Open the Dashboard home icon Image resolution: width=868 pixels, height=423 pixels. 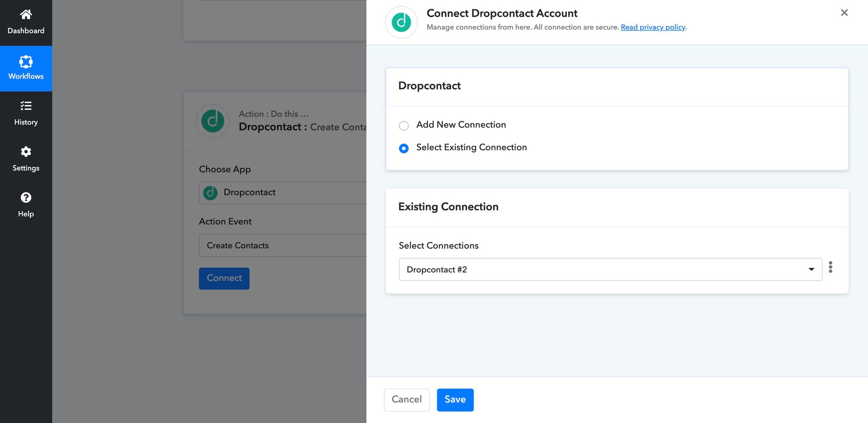click(26, 14)
